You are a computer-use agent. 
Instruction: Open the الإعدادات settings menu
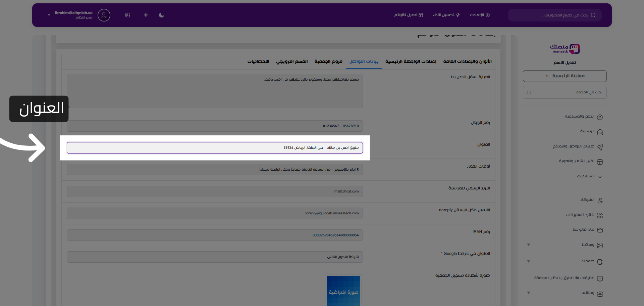point(479,15)
